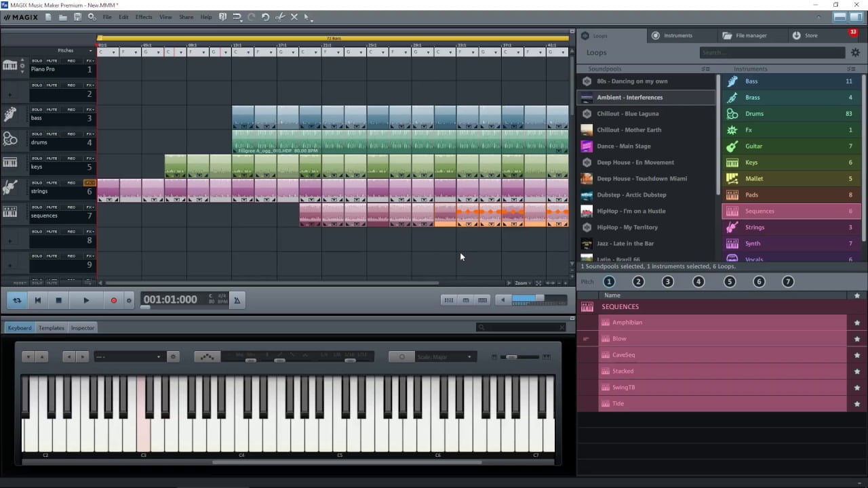Image resolution: width=868 pixels, height=488 pixels.
Task: Select the 80s - Dancing on my own soundpool icon
Action: (x=587, y=81)
